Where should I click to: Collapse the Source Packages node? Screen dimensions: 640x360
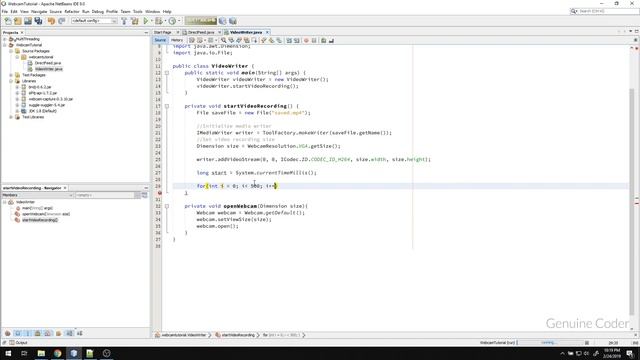[11, 51]
